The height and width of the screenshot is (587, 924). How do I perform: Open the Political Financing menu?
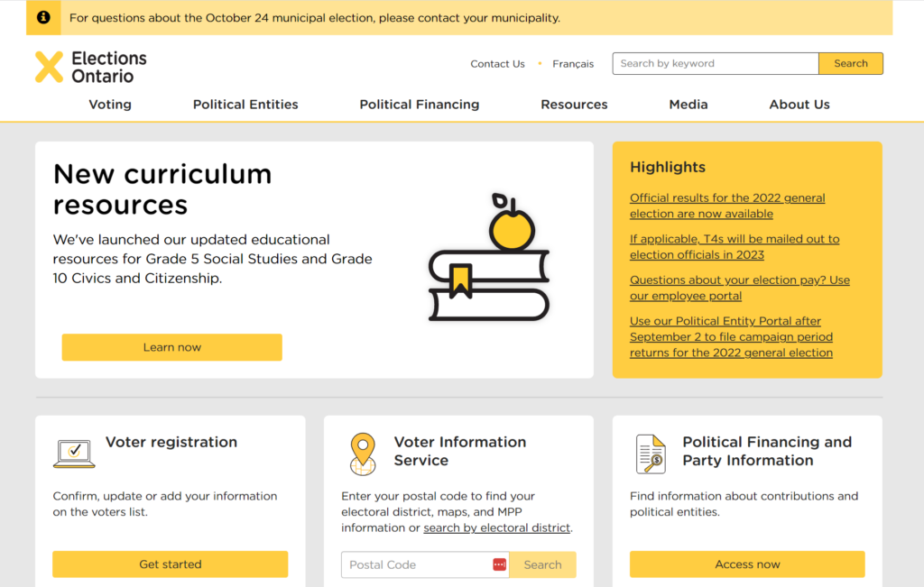pyautogui.click(x=420, y=105)
